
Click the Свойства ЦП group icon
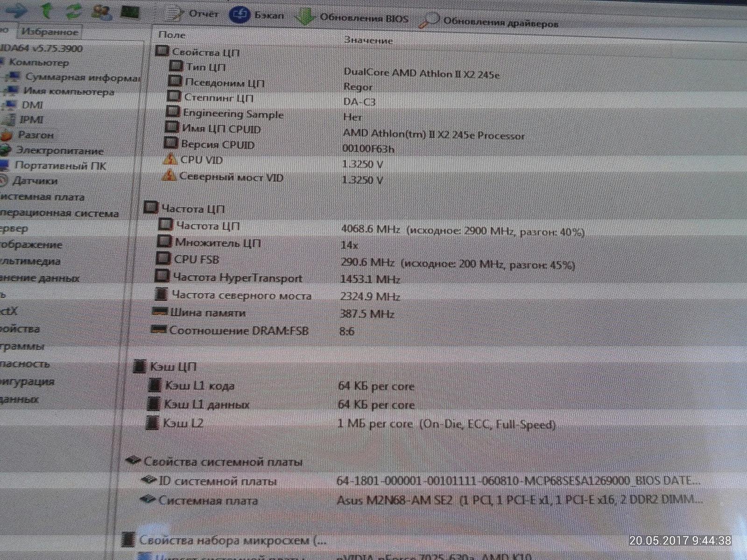pyautogui.click(x=162, y=50)
